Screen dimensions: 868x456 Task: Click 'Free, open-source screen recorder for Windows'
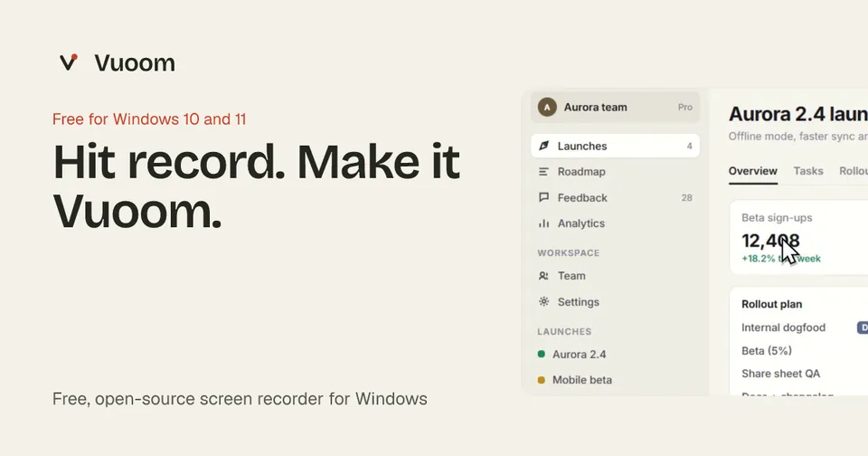click(240, 399)
